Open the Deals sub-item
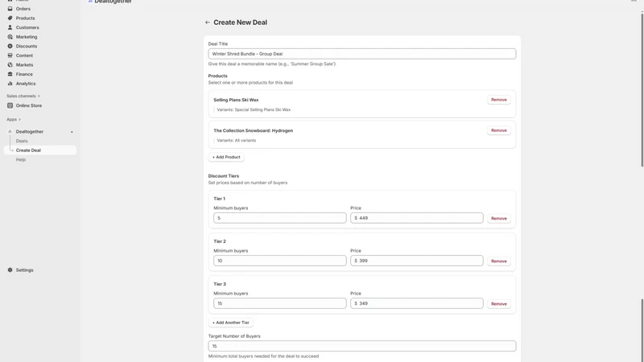The height and width of the screenshot is (362, 644). click(22, 141)
